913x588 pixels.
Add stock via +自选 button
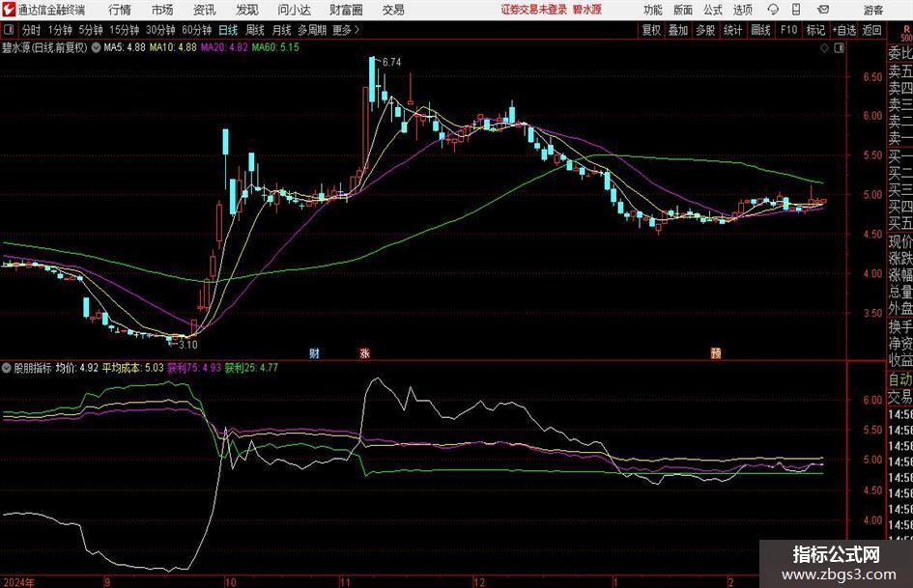pyautogui.click(x=844, y=30)
